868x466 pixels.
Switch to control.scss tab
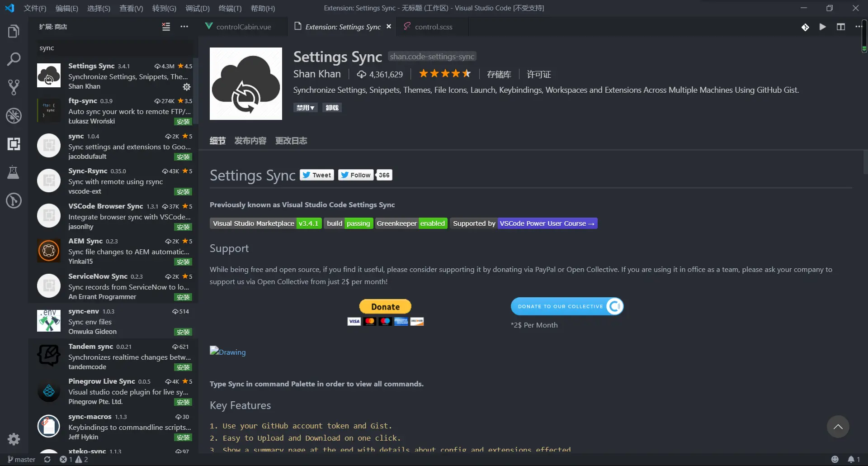click(x=433, y=27)
